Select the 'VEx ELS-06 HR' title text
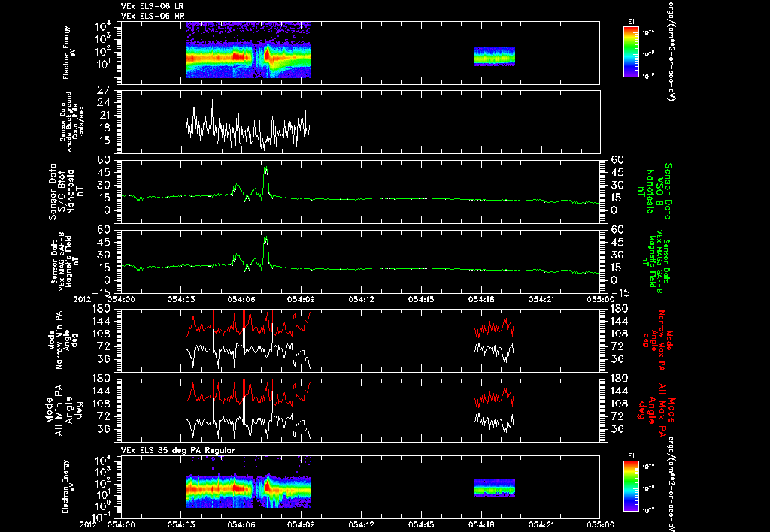This screenshot has width=770, height=532. tap(153, 17)
